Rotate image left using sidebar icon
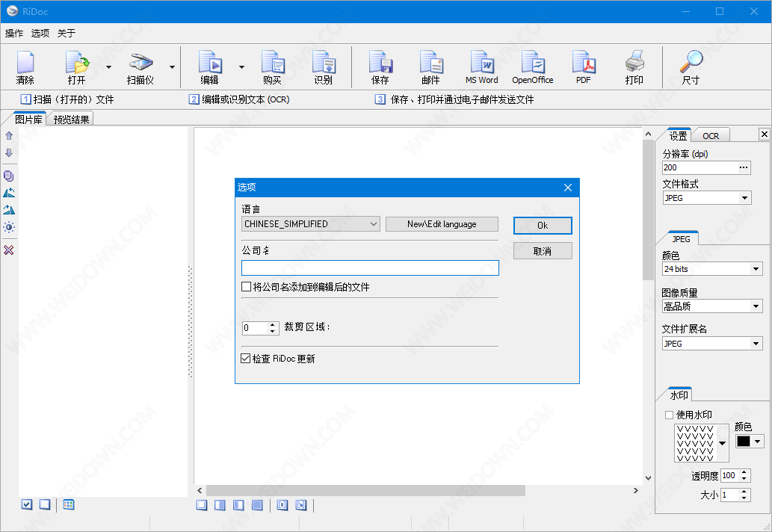 pyautogui.click(x=9, y=193)
